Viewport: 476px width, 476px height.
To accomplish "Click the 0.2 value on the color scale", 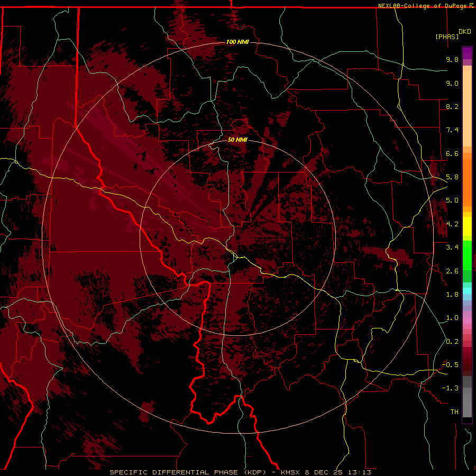I will (452, 342).
